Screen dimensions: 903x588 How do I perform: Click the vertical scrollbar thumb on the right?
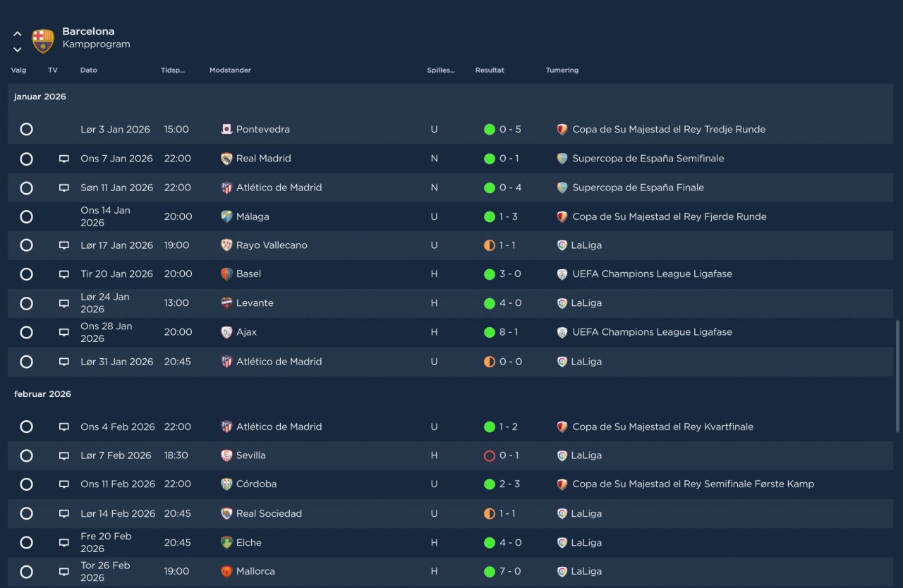coord(899,376)
